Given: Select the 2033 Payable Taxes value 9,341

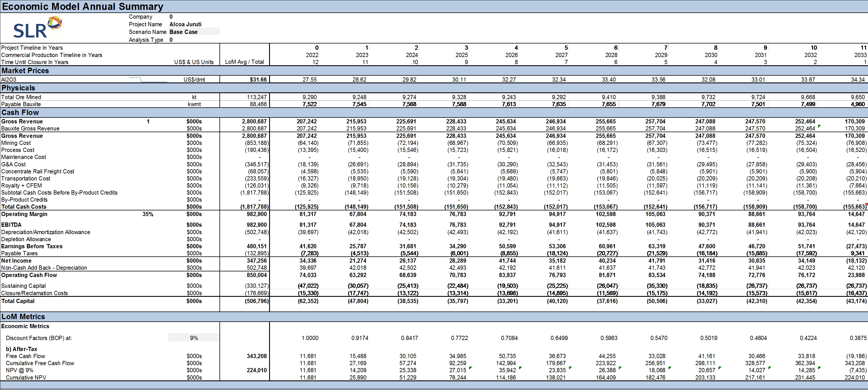Looking at the screenshot, I should pos(858,253).
